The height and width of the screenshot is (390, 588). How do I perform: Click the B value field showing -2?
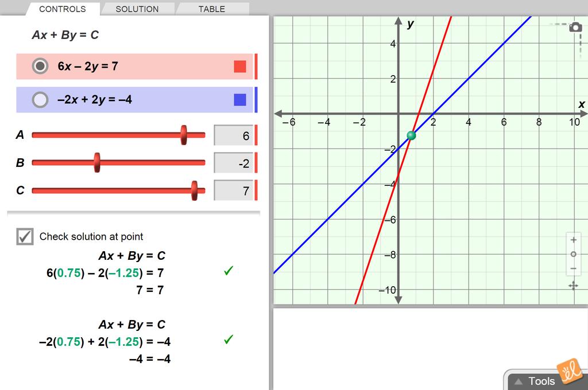tap(234, 163)
